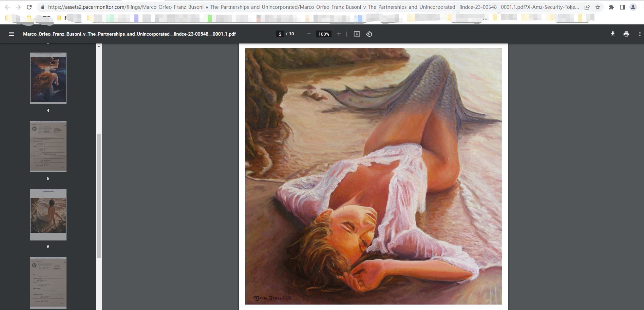Image resolution: width=644 pixels, height=310 pixels.
Task: Open the browser extensions puzzle icon
Action: tap(611, 7)
